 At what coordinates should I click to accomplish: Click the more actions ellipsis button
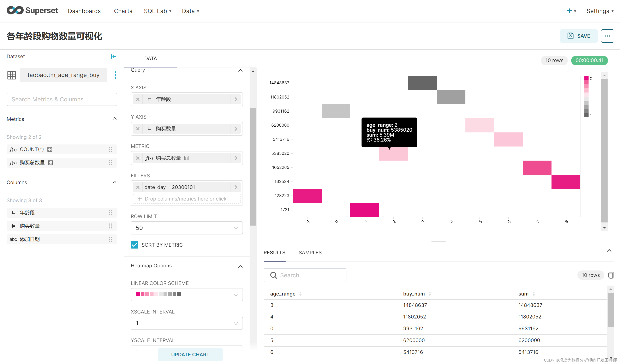[x=607, y=36]
